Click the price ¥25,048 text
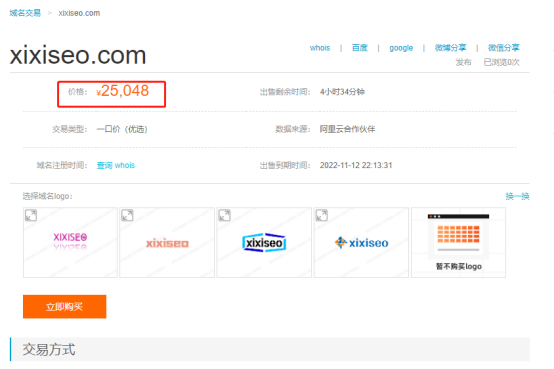The height and width of the screenshot is (369, 554). pyautogui.click(x=123, y=91)
